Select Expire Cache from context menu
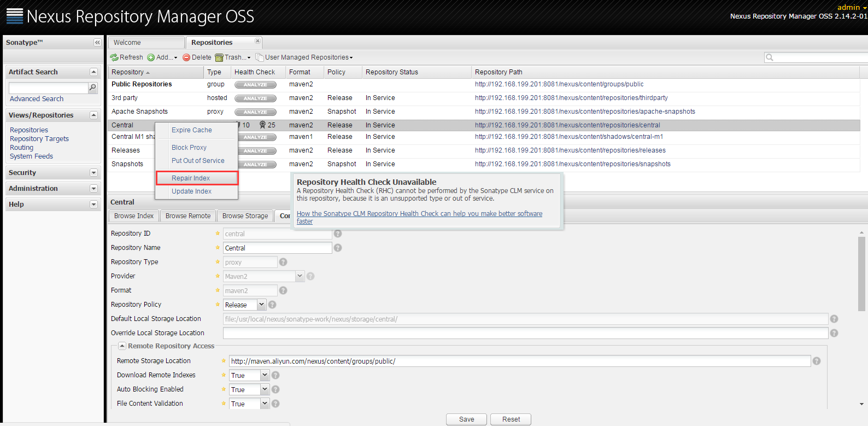Viewport: 868px width, 426px height. [x=196, y=130]
